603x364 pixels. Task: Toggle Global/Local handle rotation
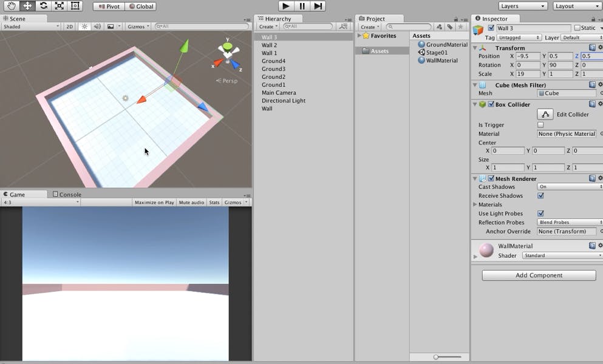(x=141, y=6)
